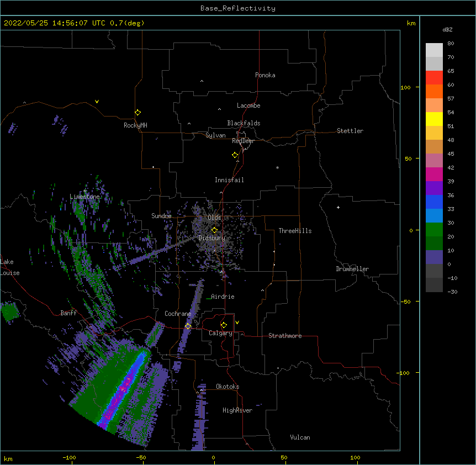Click the RockyMH town label
The height and width of the screenshot is (465, 476).
pos(135,125)
